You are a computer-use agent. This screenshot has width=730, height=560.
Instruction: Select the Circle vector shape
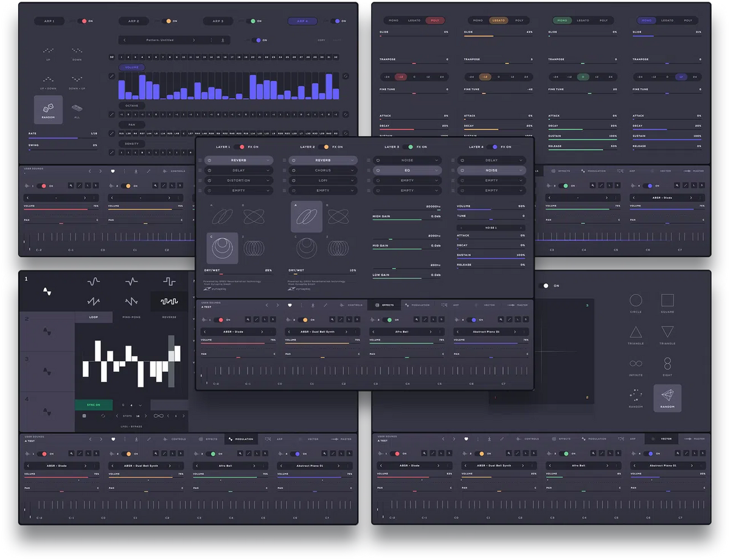[x=635, y=300]
